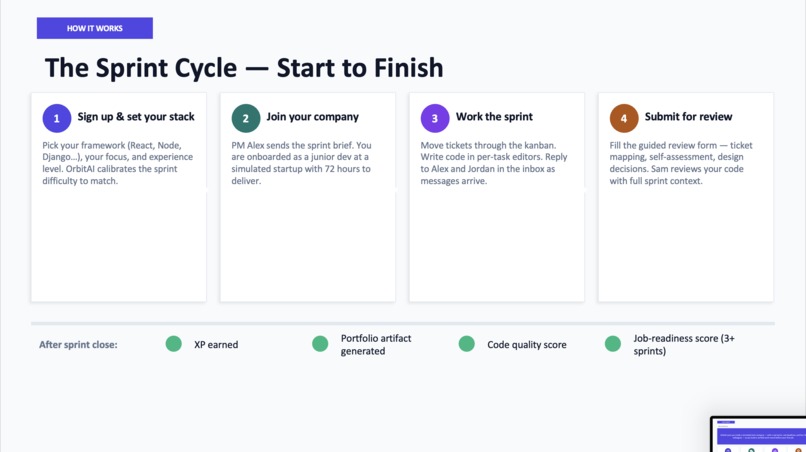Click the HOW IT WORKS badge
Screen dimensions: 806x452
click(95, 28)
